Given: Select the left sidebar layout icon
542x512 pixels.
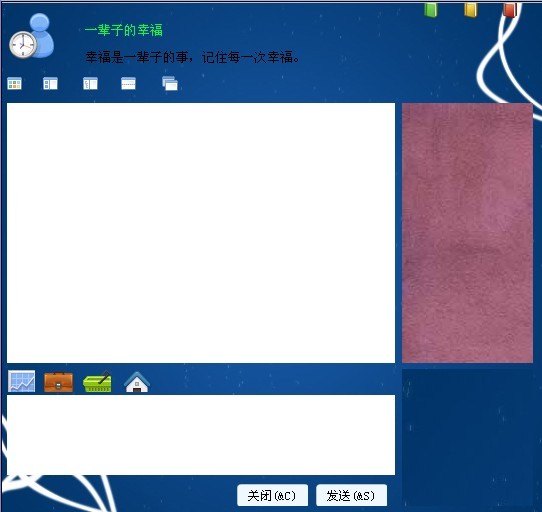Looking at the screenshot, I should coord(50,84).
